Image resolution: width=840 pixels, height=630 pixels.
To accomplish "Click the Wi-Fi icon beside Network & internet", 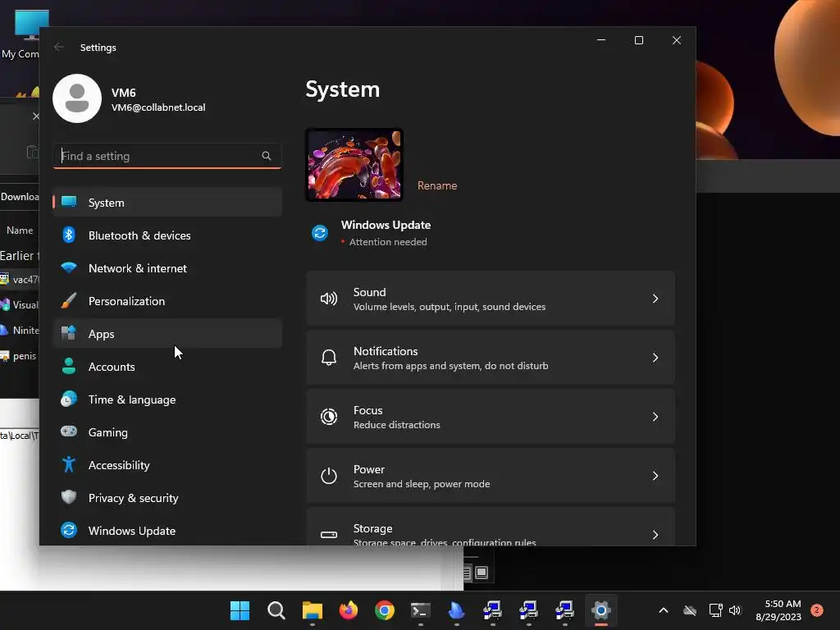I will pos(69,267).
